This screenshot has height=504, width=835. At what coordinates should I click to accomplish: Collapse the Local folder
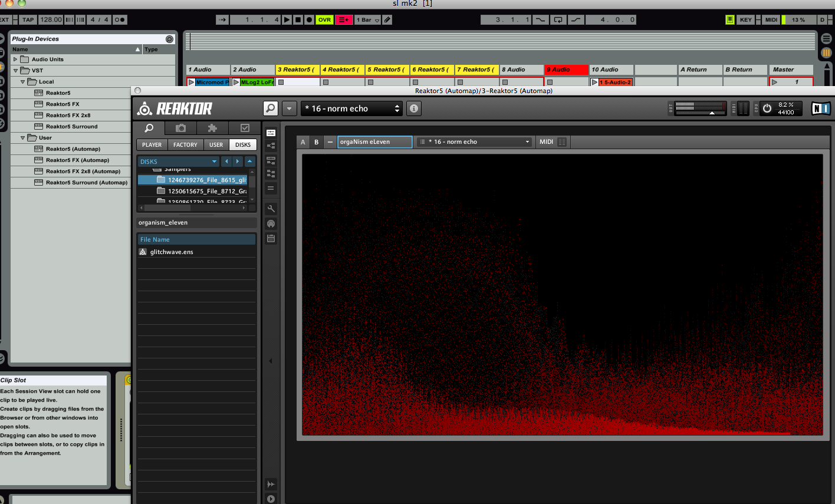[x=23, y=82]
